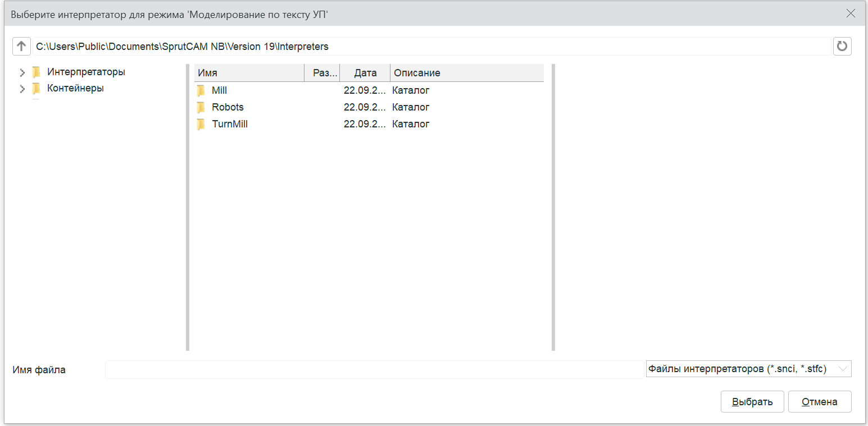Viewport: 868px width, 426px height.
Task: Click the Mill folder icon
Action: [201, 90]
